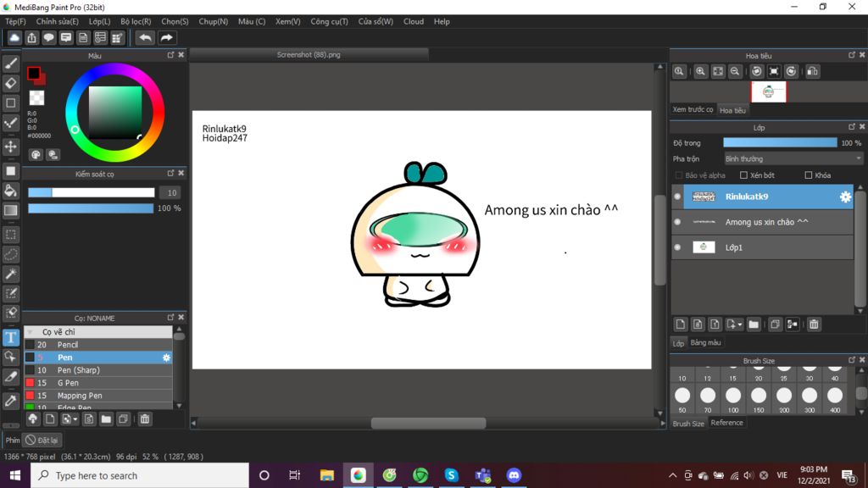Hide the Rinlukatk9 layer
The width and height of the screenshot is (868, 488).
pos(677,197)
